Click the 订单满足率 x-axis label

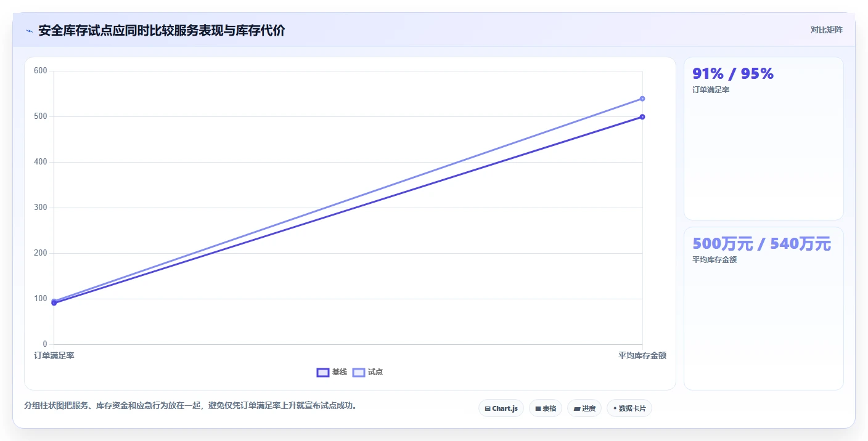pos(54,355)
